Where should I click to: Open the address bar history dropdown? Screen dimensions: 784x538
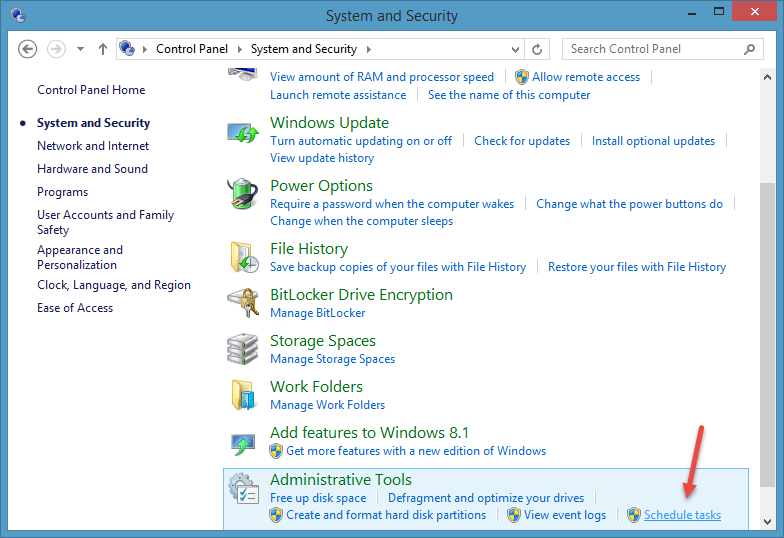pos(515,49)
